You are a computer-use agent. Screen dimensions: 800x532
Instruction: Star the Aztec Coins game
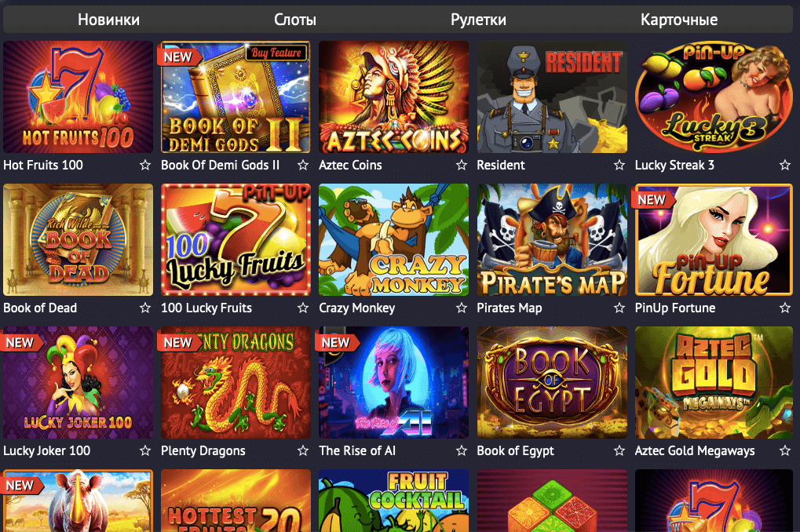tap(461, 165)
